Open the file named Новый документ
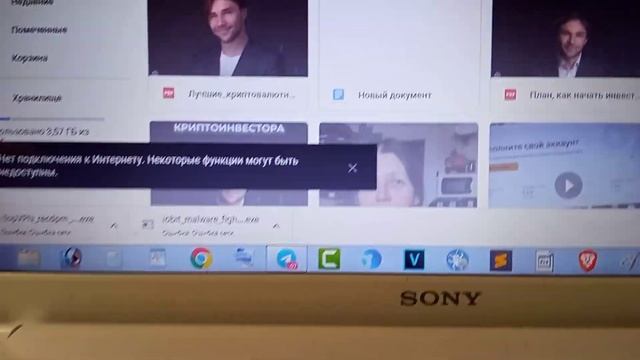The width and height of the screenshot is (640, 360). point(394,95)
